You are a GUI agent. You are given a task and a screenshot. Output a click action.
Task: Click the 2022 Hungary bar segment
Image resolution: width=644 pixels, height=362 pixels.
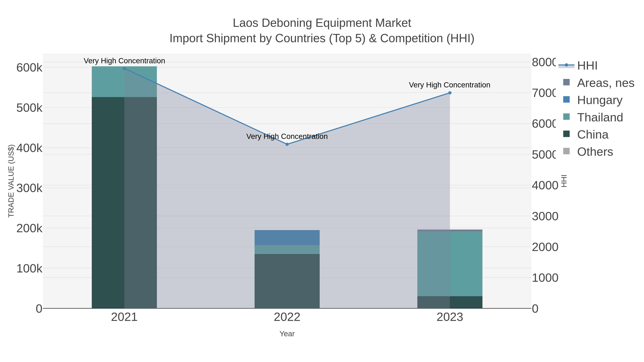pyautogui.click(x=287, y=238)
